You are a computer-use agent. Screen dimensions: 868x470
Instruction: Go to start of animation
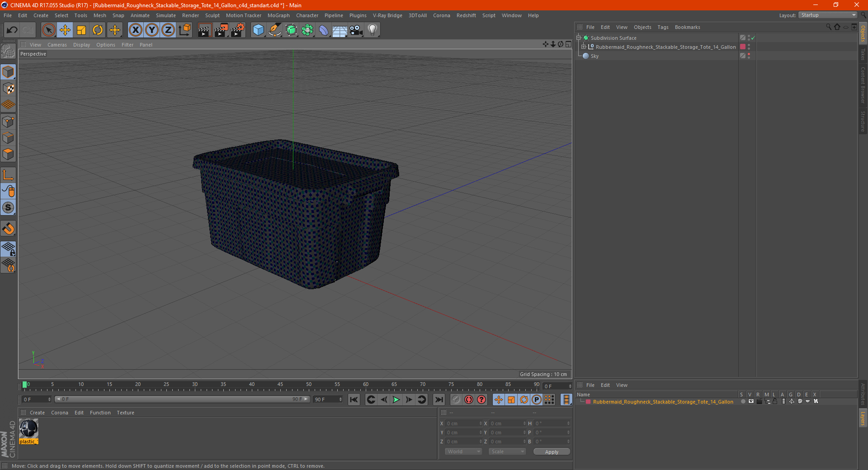coord(354,399)
